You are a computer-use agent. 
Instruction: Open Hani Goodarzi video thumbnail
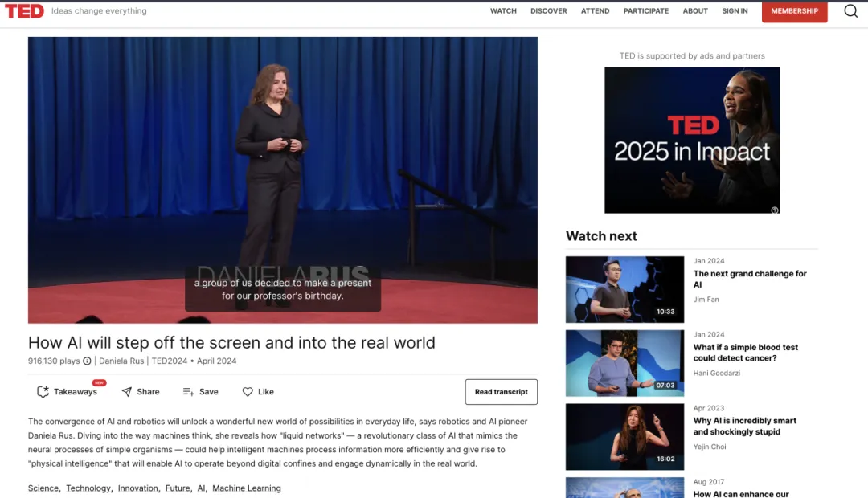tap(624, 363)
